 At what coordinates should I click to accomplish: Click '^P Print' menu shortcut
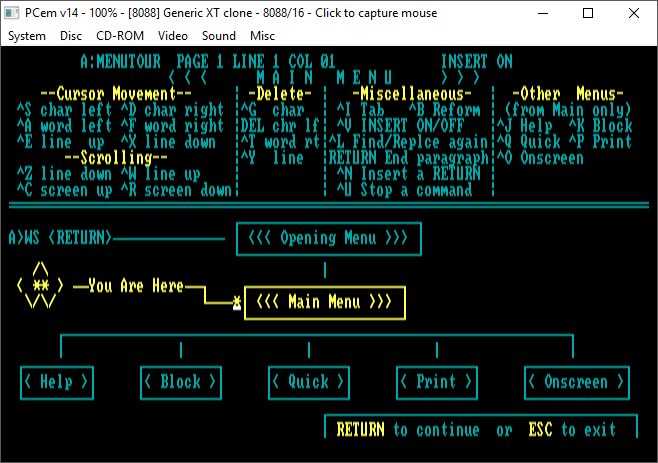pyautogui.click(x=601, y=142)
